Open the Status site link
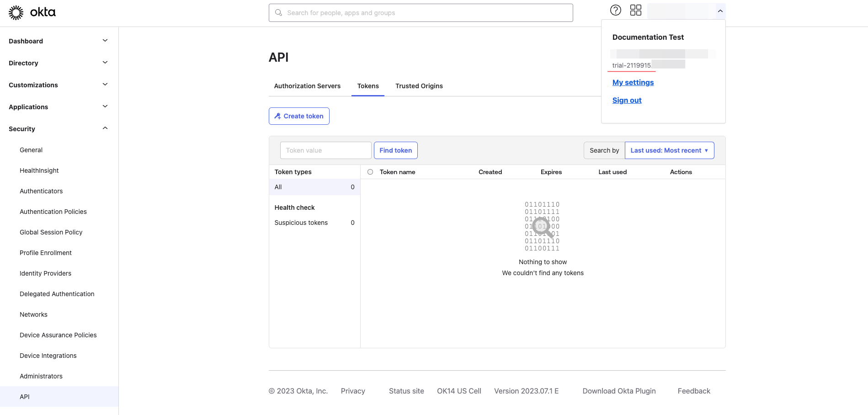The height and width of the screenshot is (415, 868). click(406, 391)
